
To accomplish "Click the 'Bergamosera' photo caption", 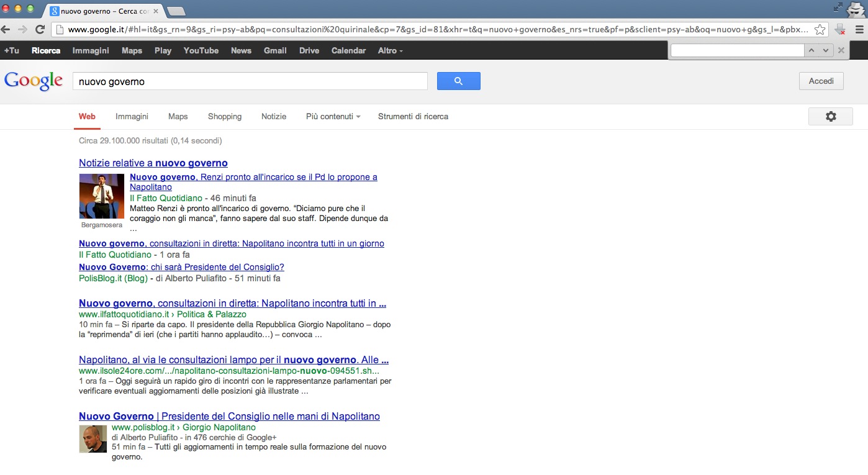I will [x=102, y=225].
